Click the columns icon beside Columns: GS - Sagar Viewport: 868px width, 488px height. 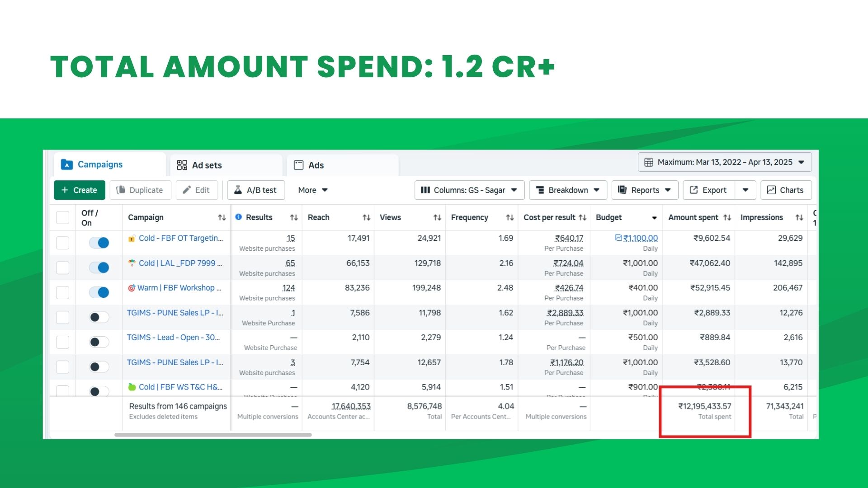[x=425, y=190]
